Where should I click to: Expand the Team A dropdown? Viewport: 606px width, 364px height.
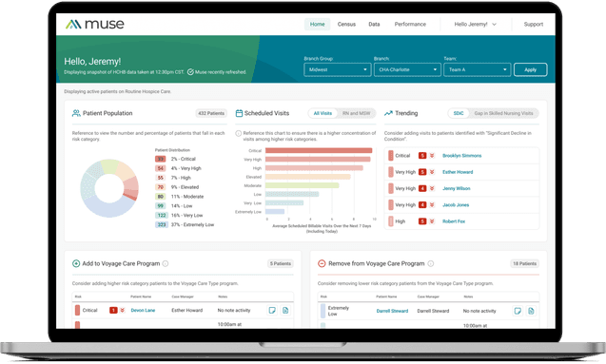click(x=478, y=70)
